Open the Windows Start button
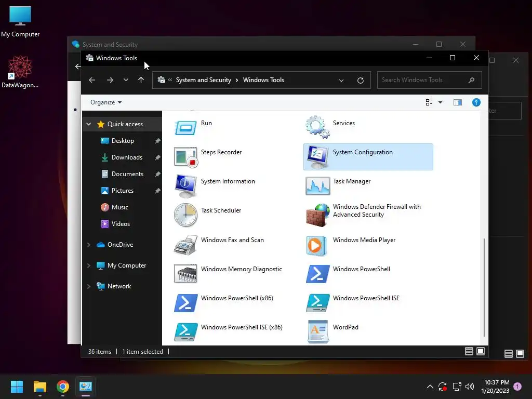Screen dimensions: 532x399 17,387
